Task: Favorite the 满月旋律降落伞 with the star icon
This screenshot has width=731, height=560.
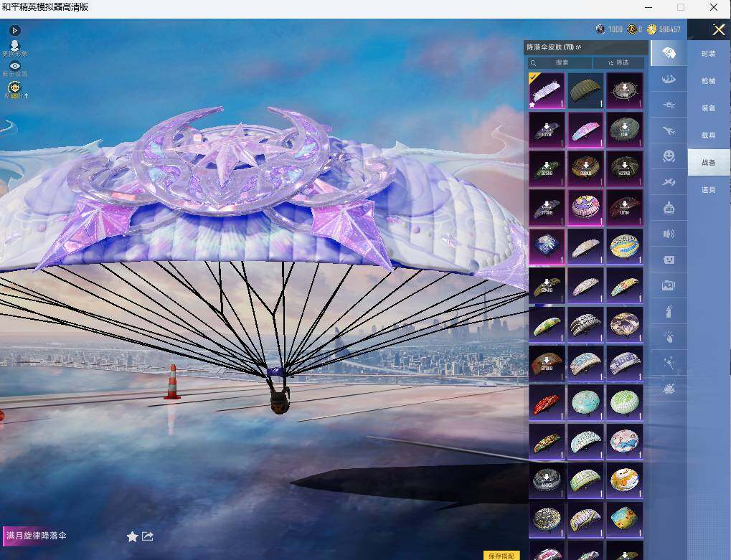Action: tap(133, 537)
